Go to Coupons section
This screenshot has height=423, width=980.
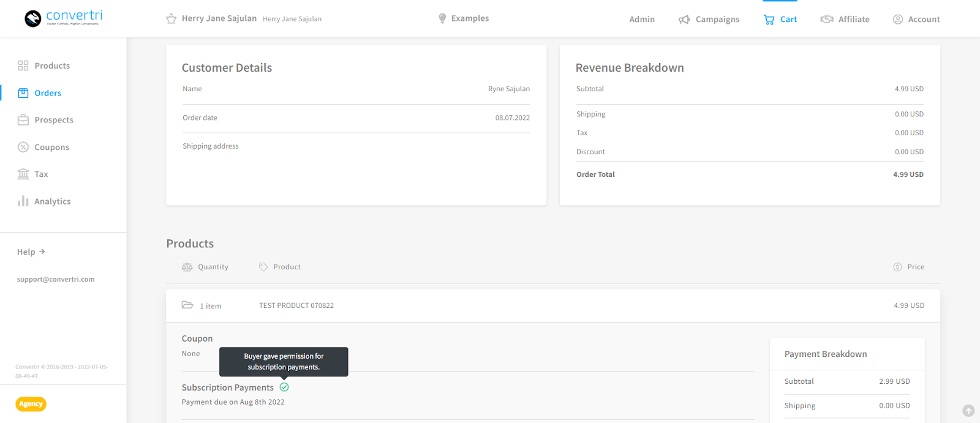pyautogui.click(x=43, y=147)
